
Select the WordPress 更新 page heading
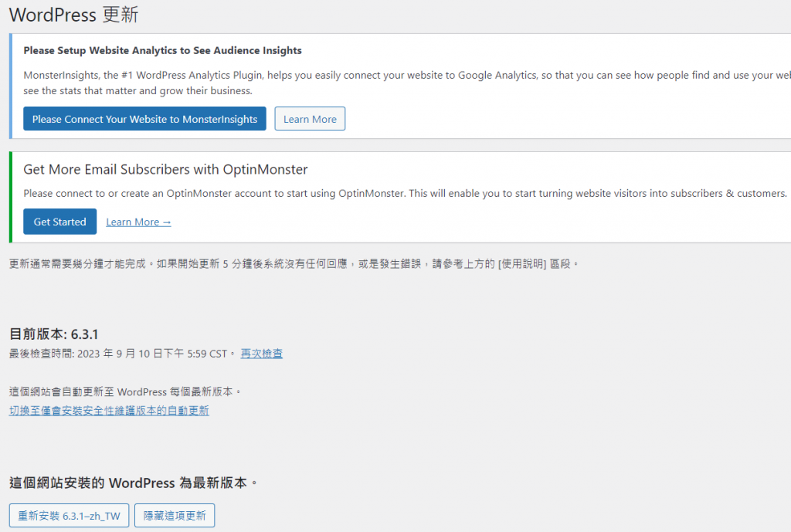pyautogui.click(x=73, y=15)
